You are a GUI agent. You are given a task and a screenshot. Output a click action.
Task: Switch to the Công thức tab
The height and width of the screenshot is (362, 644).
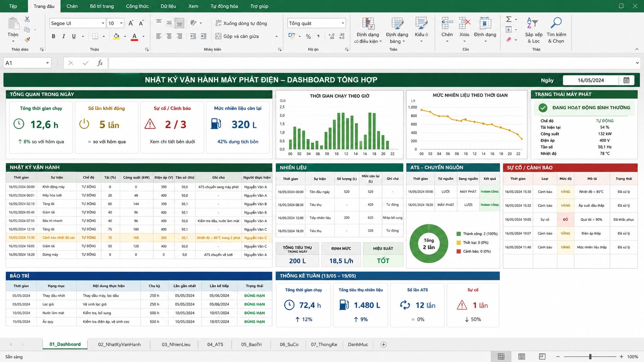coord(137,6)
